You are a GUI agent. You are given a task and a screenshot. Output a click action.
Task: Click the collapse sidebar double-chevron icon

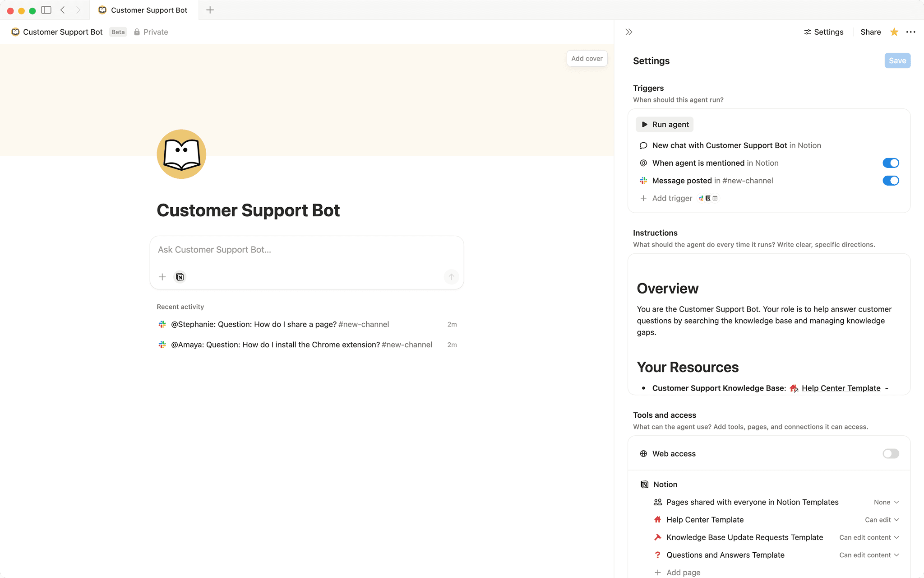(x=628, y=32)
